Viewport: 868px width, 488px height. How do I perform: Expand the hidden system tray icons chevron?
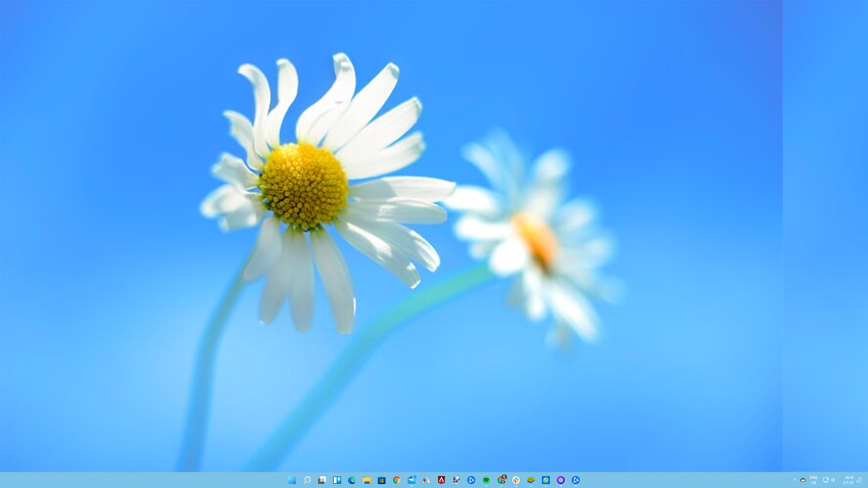point(794,480)
